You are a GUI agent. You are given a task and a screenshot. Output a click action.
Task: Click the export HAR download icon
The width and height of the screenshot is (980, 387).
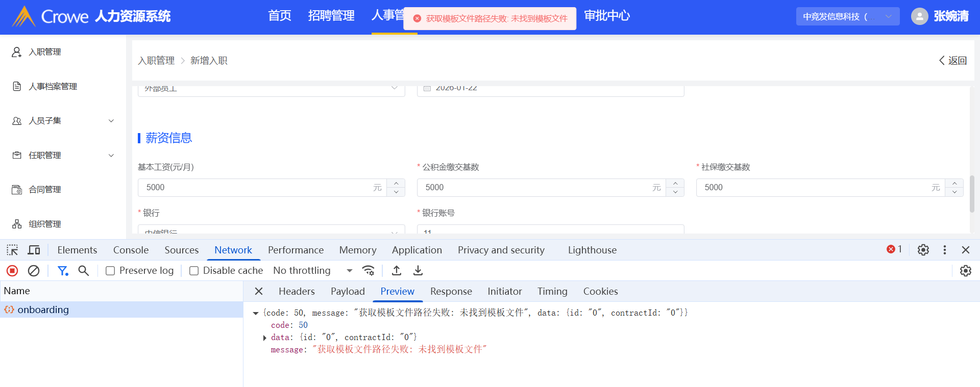point(418,271)
